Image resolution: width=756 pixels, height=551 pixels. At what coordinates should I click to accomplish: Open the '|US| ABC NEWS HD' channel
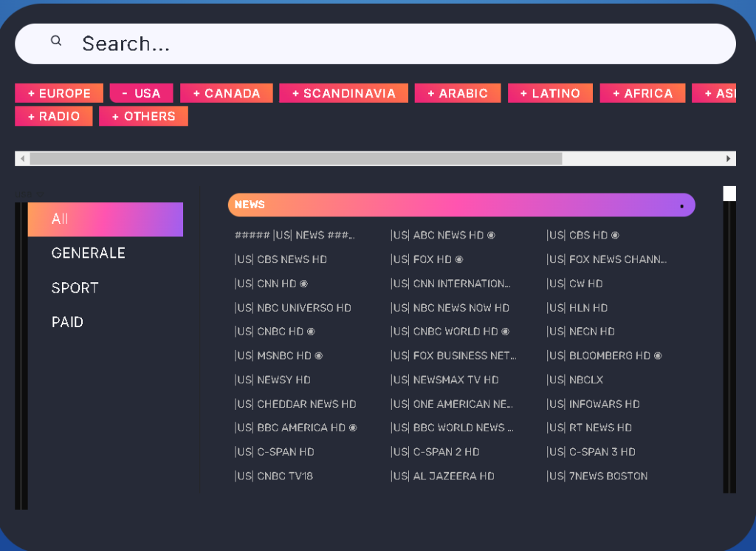click(443, 236)
